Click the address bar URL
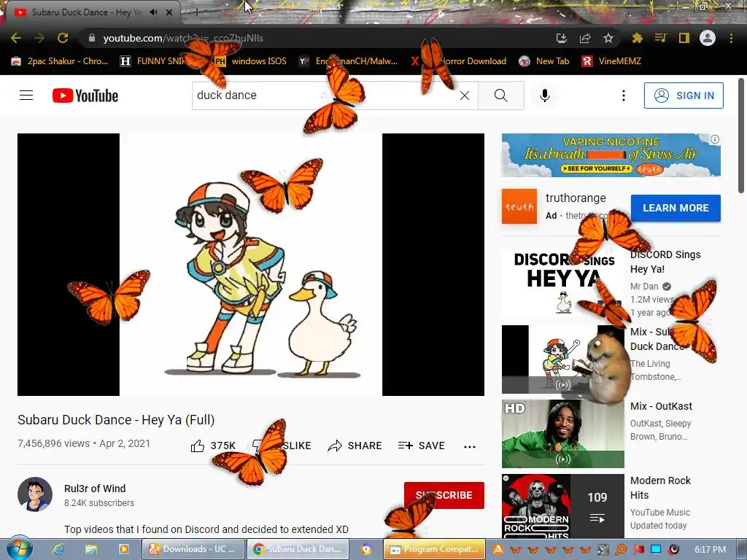The height and width of the screenshot is (560, 747). pyautogui.click(x=183, y=38)
